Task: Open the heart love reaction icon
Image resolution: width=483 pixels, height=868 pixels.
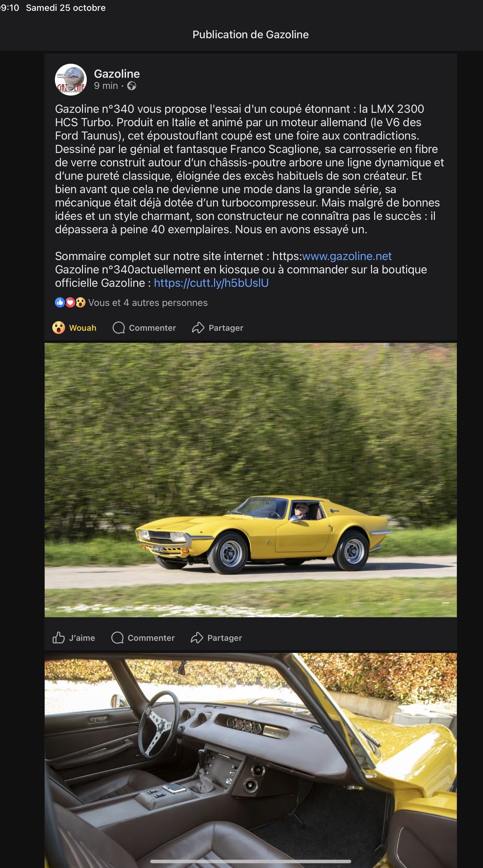Action: pos(70,303)
